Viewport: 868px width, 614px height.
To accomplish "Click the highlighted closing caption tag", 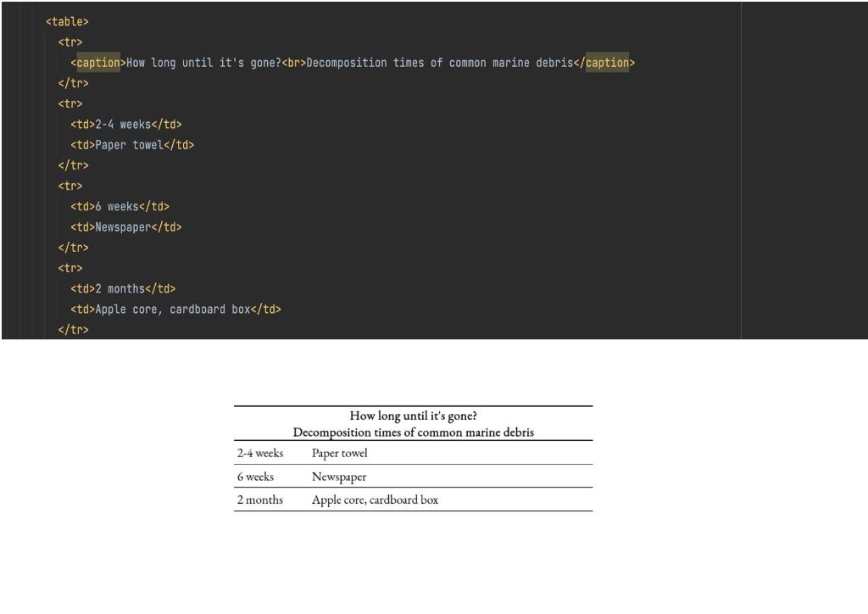I will [x=609, y=62].
